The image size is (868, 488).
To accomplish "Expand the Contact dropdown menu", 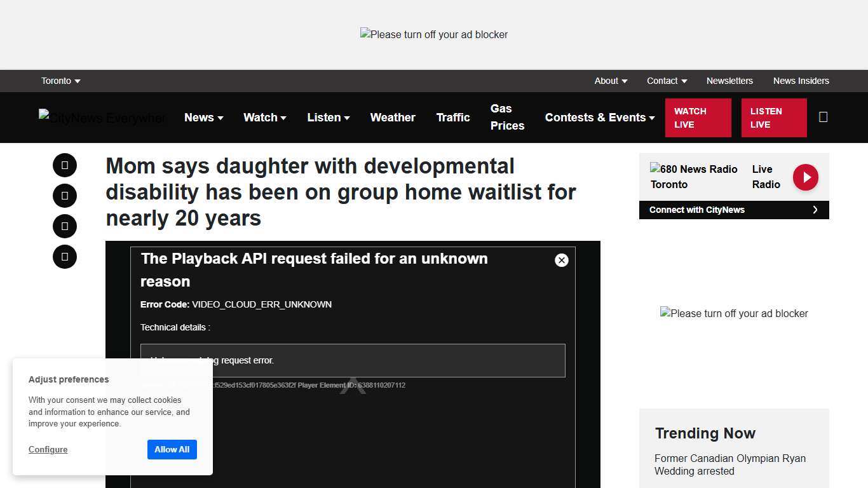I will tap(667, 81).
